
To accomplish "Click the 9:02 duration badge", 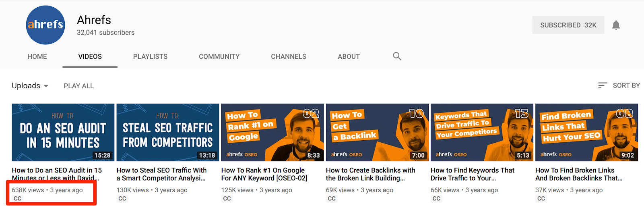I will (x=627, y=155).
